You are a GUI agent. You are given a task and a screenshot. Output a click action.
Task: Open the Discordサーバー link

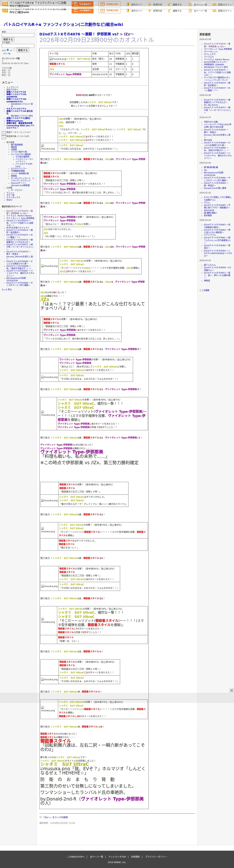(20, 184)
